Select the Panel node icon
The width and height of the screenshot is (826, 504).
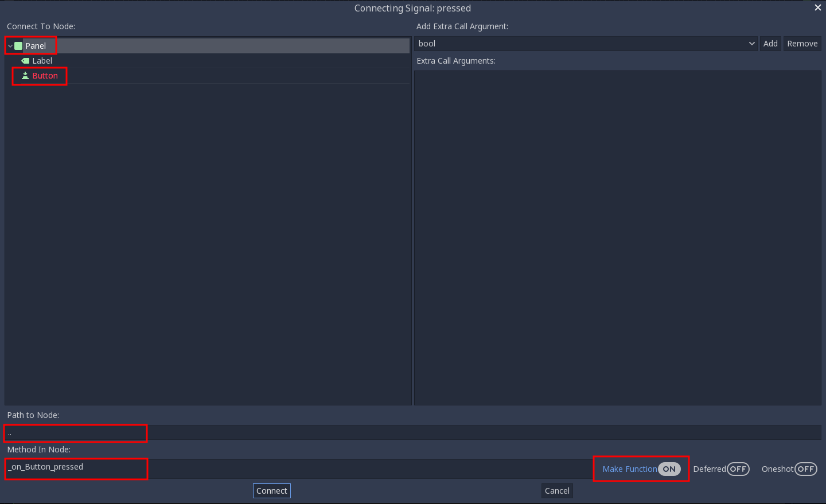(x=18, y=45)
